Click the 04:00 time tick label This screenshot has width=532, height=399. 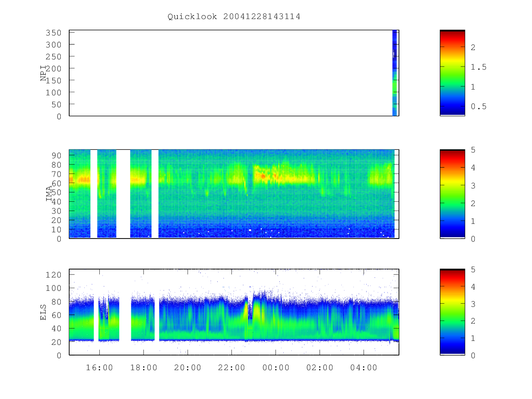coord(364,368)
